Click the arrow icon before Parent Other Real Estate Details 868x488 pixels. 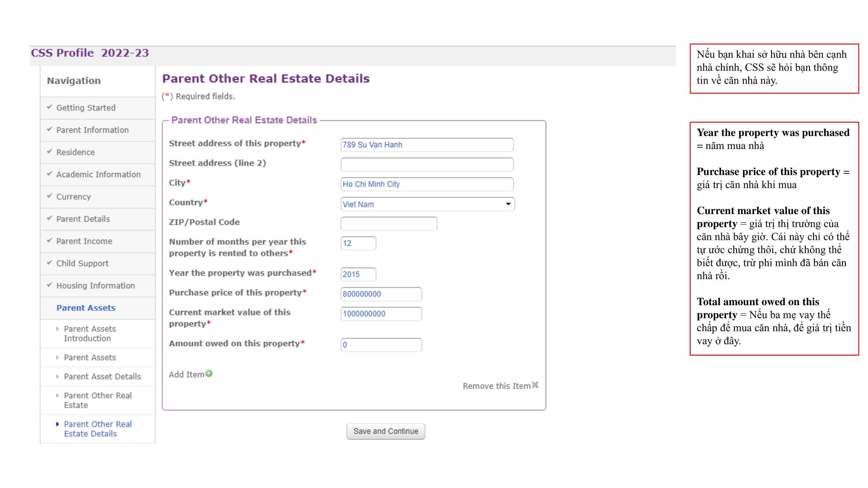coord(57,424)
